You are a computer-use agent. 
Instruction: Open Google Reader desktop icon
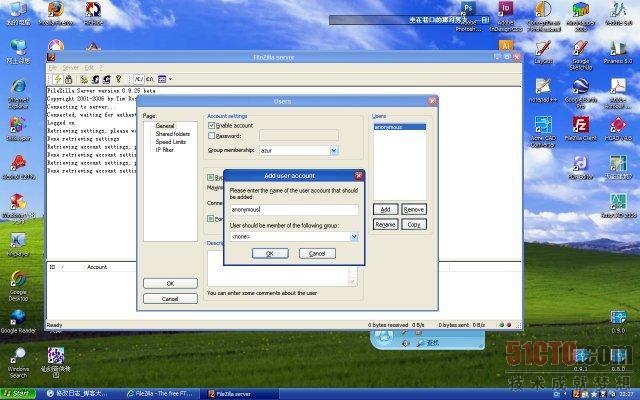pos(18,322)
